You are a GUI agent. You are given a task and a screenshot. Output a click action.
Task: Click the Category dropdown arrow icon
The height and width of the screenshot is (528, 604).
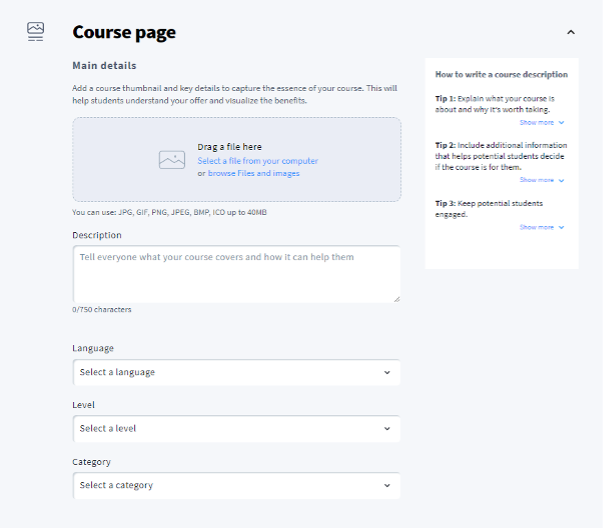387,485
